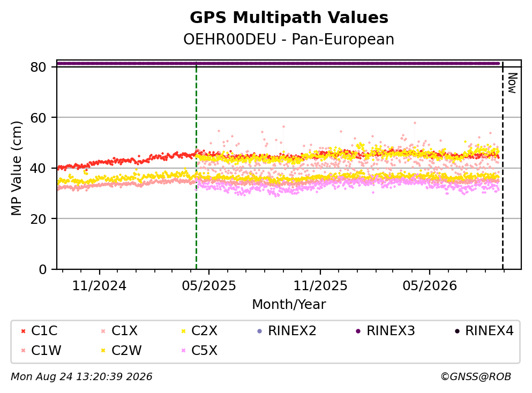The height and width of the screenshot is (393, 532).
Task: Click the C1C red legend marker
Action: click(x=23, y=331)
